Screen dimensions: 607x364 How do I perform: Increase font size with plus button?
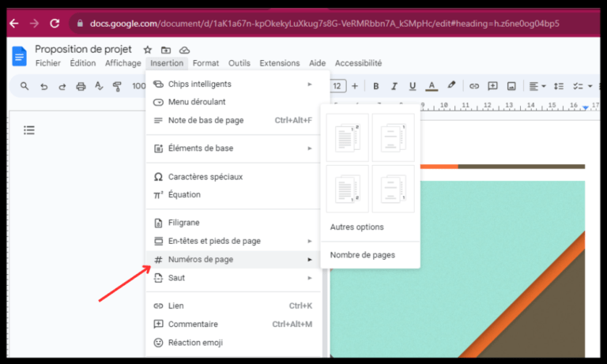tap(355, 86)
